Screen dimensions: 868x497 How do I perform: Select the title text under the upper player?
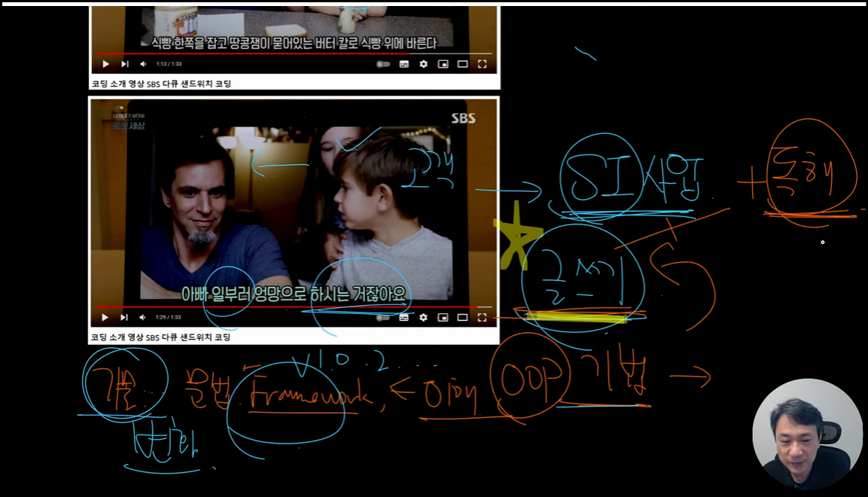(x=161, y=84)
